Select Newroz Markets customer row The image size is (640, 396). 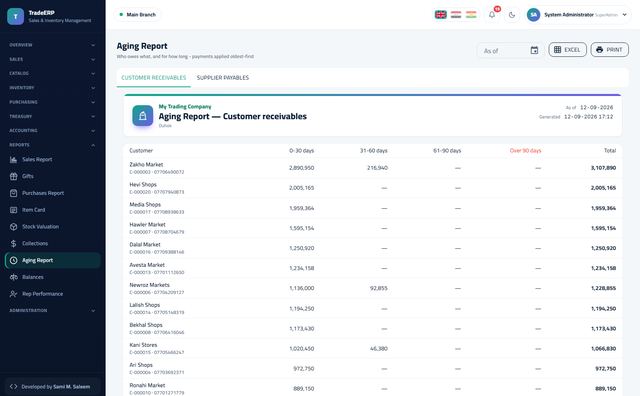tap(373, 288)
